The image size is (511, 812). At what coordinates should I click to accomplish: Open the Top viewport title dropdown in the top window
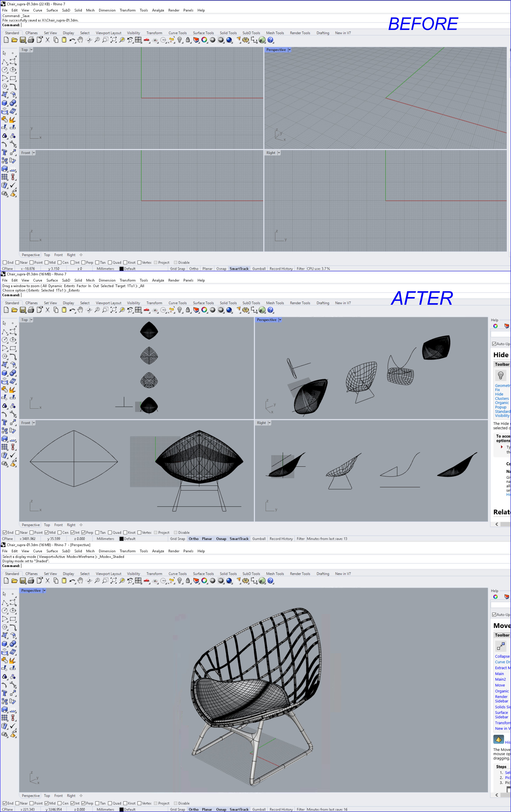click(x=31, y=50)
